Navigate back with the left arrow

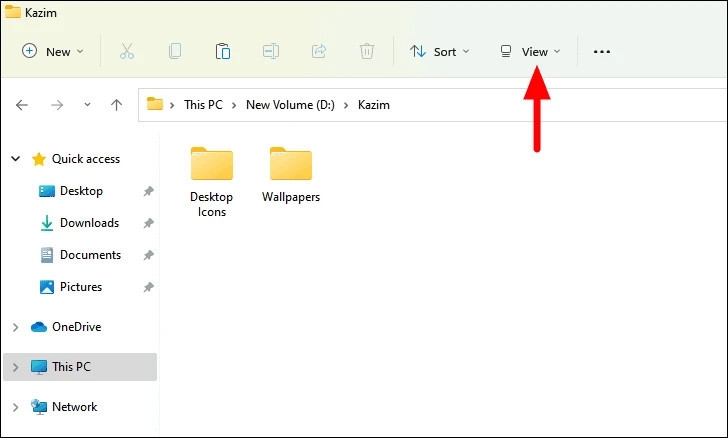pos(22,105)
